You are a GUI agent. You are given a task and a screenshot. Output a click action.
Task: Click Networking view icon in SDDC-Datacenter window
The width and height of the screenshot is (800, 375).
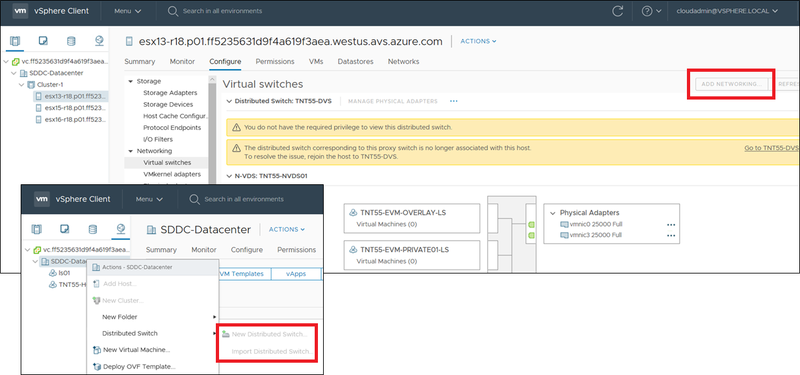coord(120,229)
